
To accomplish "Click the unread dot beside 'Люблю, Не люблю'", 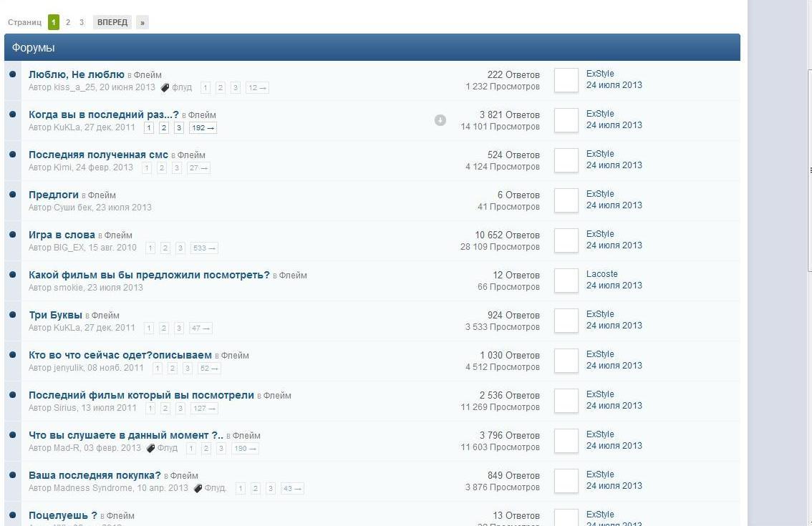I will pyautogui.click(x=13, y=74).
